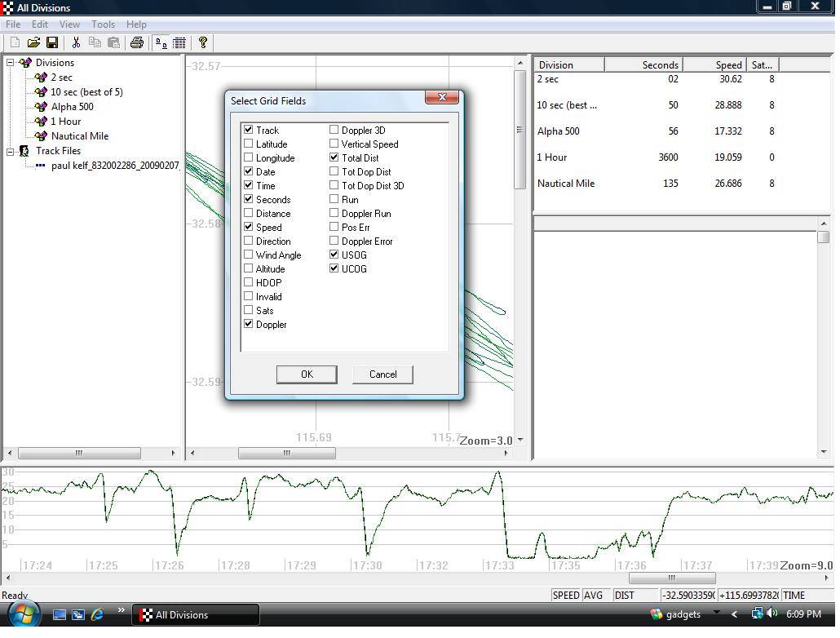Screen dimensions: 840x638
Task: Cancel the Select Grid Fields dialog
Action: click(x=382, y=374)
